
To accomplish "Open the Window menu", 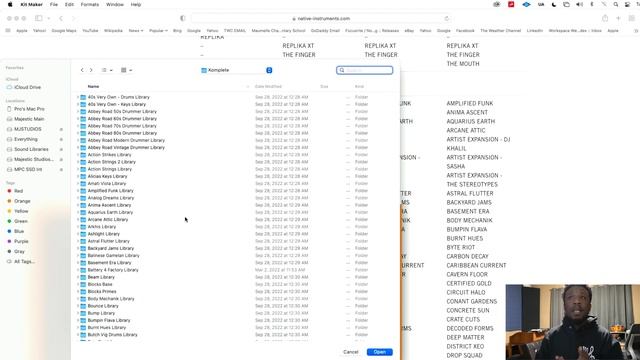I will coord(115,4).
